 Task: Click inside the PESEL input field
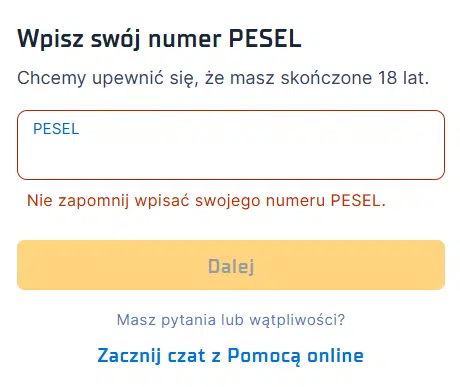click(231, 145)
